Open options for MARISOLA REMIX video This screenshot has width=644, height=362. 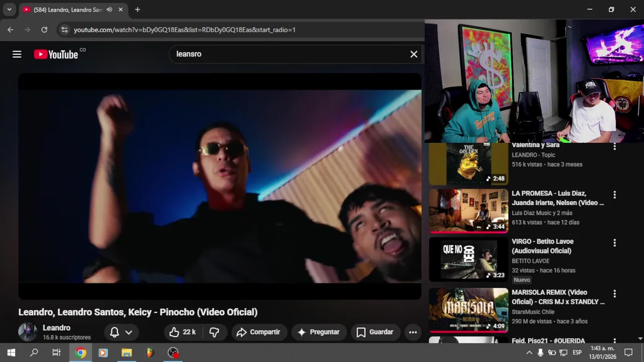click(614, 294)
